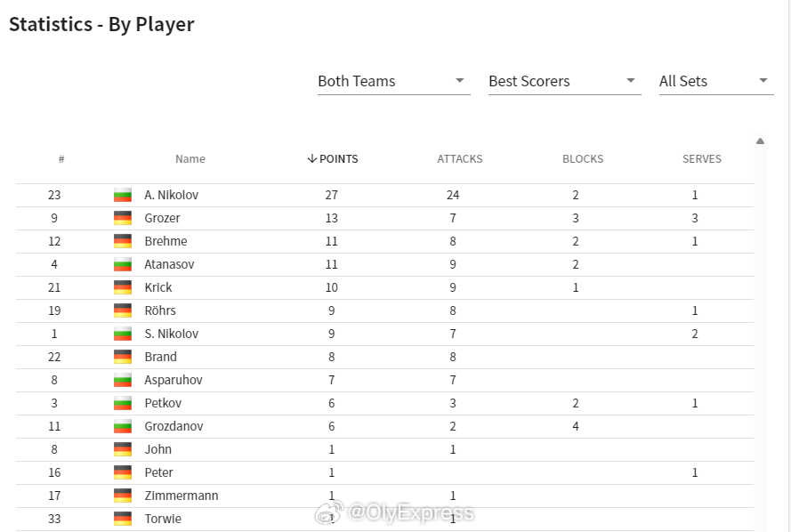Viewport: 791px width, 532px height.
Task: Sort by the ATTACKS column header
Action: coord(460,159)
